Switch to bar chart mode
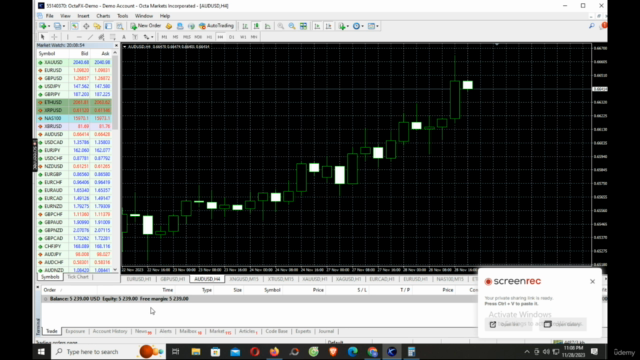Viewport: 640px width, 360px height. (x=245, y=26)
